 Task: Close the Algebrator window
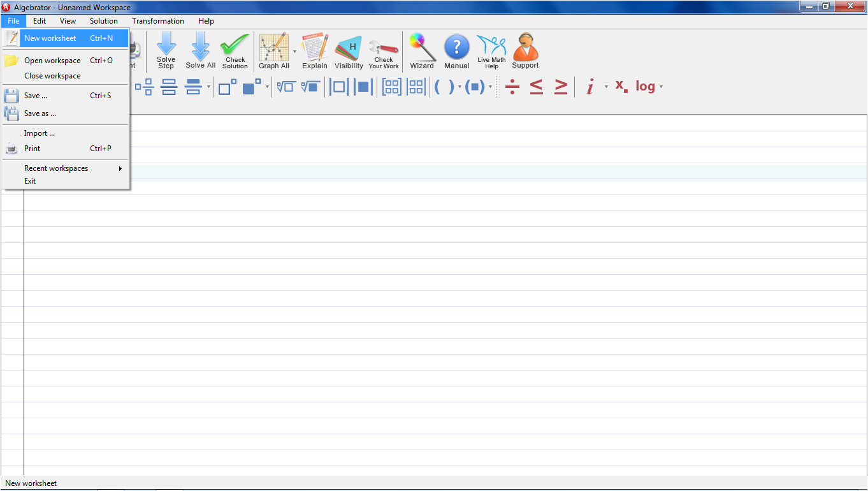(x=850, y=6)
